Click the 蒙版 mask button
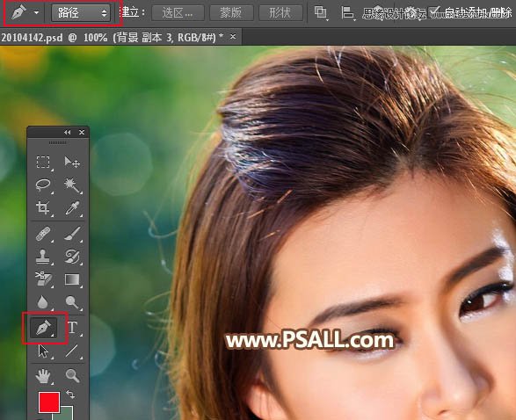This screenshot has height=420, width=516. [x=231, y=13]
